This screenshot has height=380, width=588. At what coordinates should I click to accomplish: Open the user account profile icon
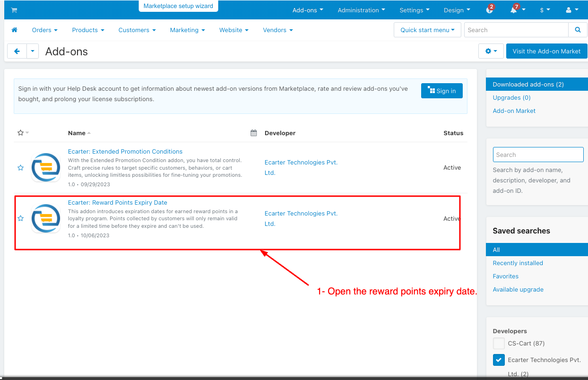tap(571, 10)
